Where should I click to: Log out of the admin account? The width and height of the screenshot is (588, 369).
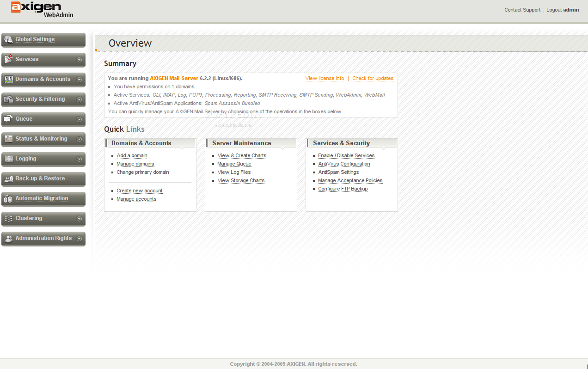pyautogui.click(x=562, y=10)
